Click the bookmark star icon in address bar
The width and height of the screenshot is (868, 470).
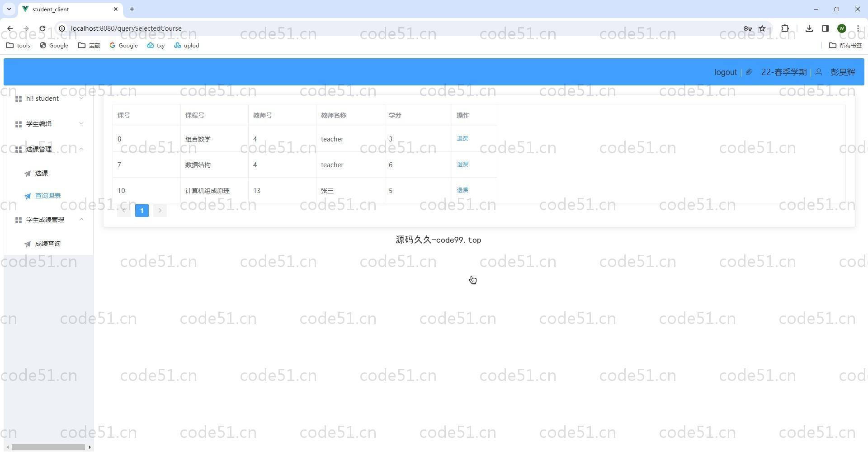pyautogui.click(x=762, y=28)
